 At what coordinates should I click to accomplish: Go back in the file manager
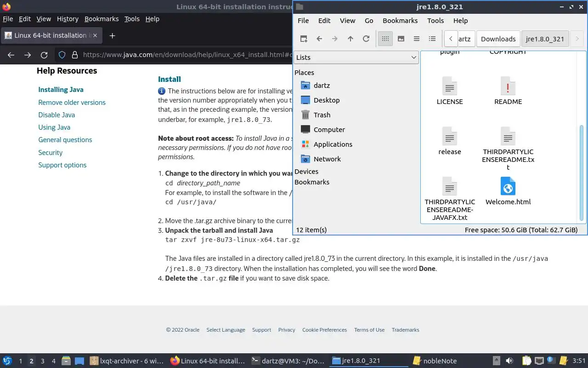click(x=319, y=39)
